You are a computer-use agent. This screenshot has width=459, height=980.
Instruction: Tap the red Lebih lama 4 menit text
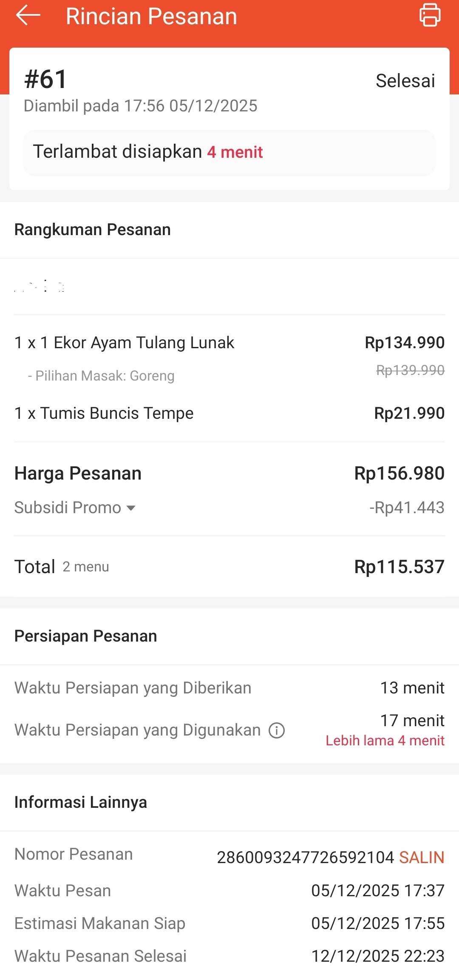click(385, 741)
